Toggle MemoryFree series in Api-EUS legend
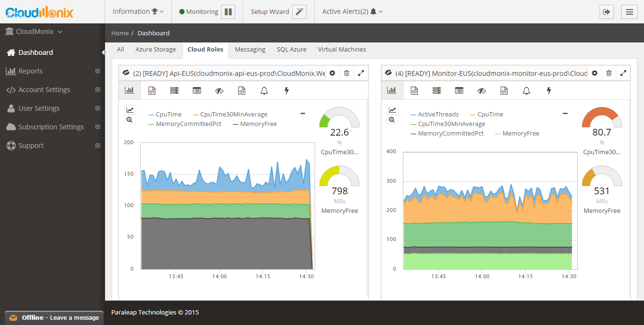644x325 pixels. [255, 124]
